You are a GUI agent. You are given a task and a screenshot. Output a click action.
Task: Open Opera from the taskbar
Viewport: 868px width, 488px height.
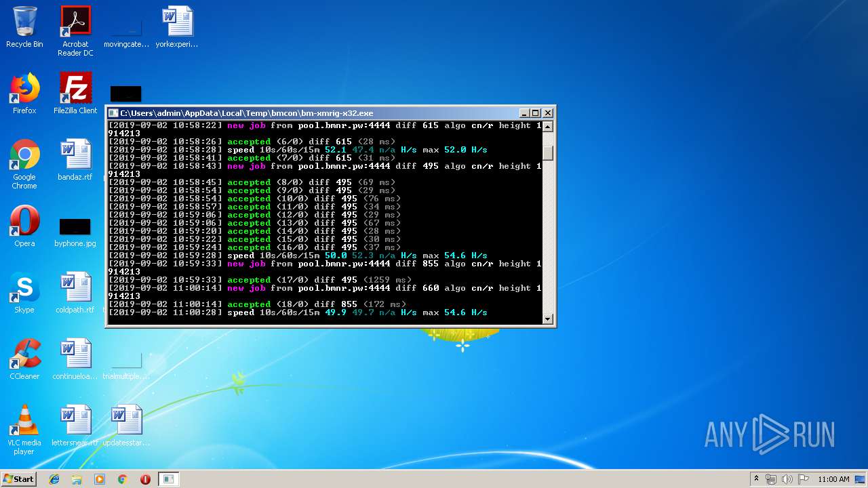pos(145,479)
